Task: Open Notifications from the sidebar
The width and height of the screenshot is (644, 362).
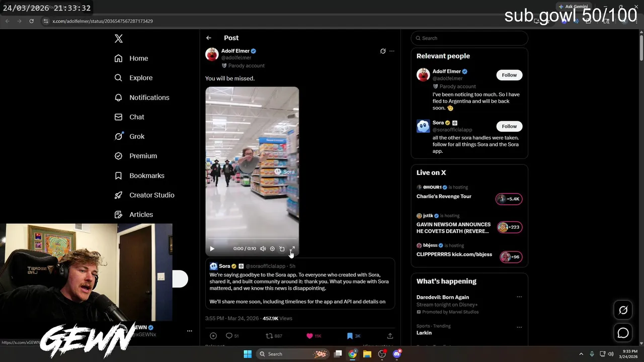Action: pyautogui.click(x=141, y=98)
